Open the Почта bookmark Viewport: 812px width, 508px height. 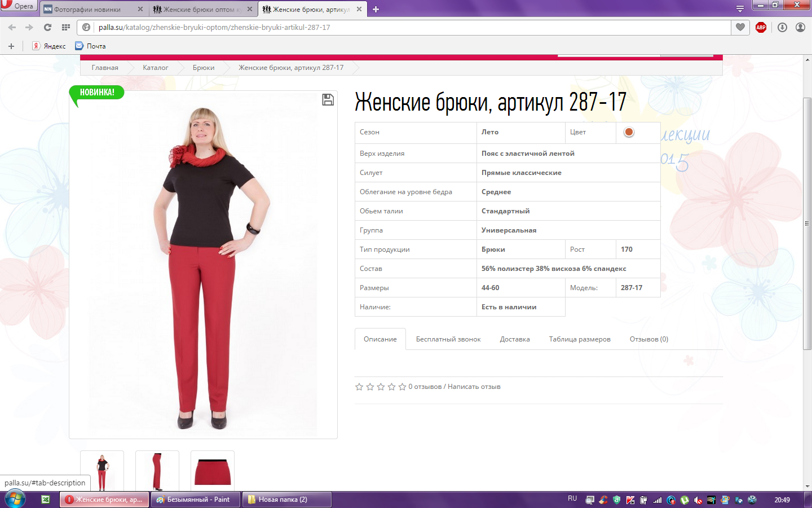point(90,46)
